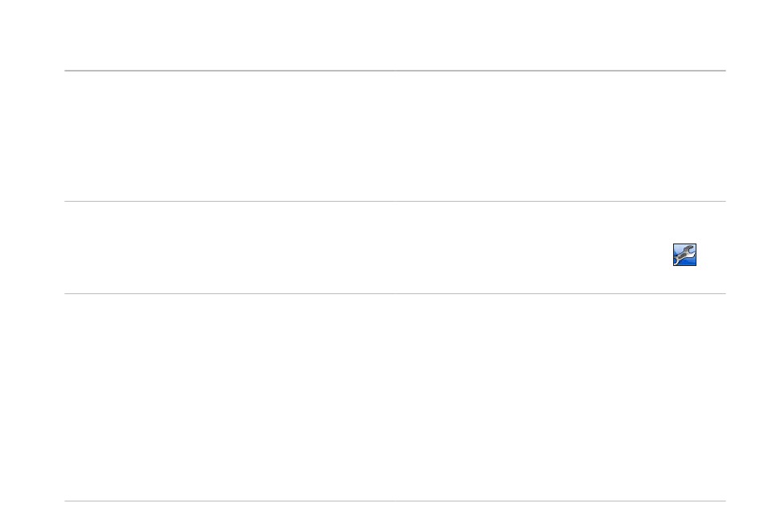Select the blank top row above the wrench row
Screen dimensions: 764x532
click(x=395, y=136)
